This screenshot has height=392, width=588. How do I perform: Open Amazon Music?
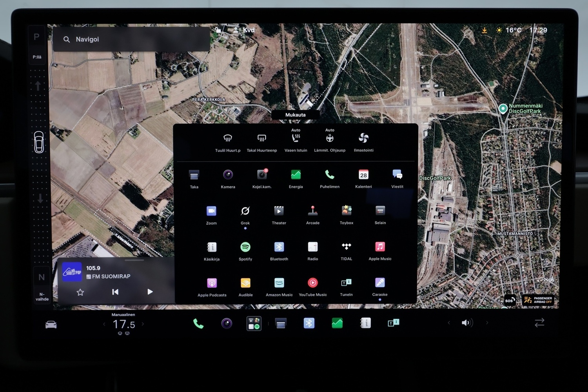tap(279, 283)
